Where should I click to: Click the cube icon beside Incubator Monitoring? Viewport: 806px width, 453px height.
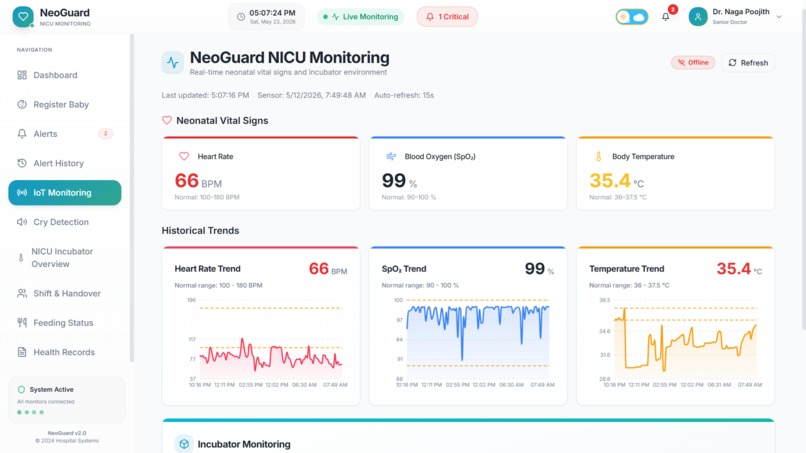[184, 444]
